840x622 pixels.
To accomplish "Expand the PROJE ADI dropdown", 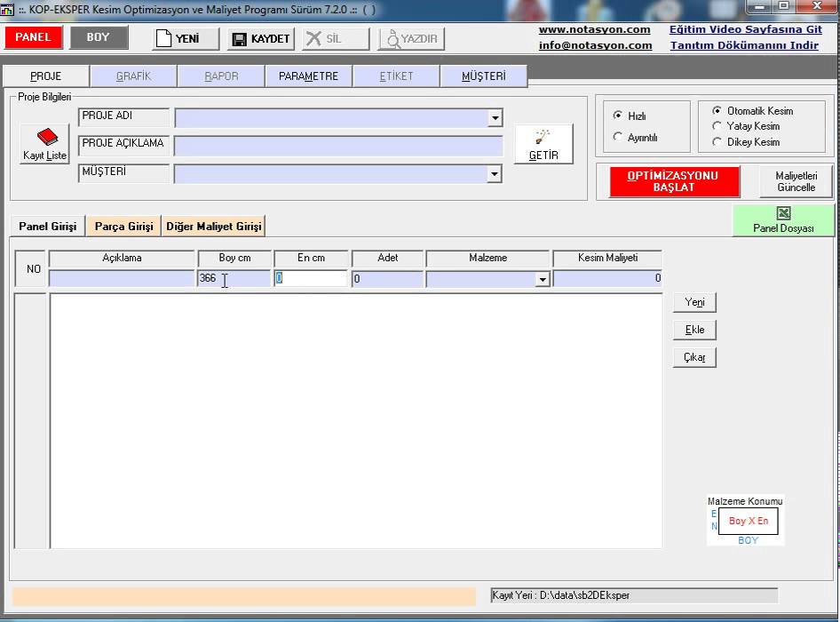I will point(495,118).
